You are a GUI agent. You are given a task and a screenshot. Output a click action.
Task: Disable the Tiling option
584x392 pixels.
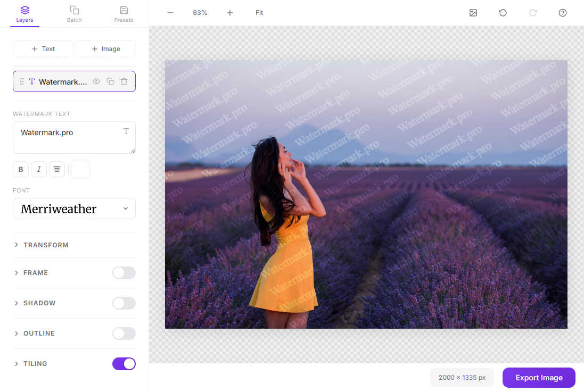tap(124, 364)
